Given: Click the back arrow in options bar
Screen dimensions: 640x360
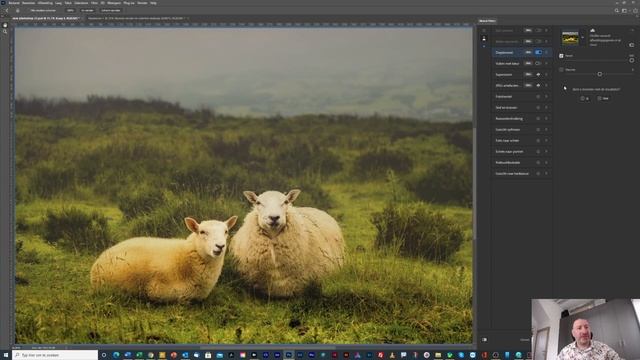Looking at the screenshot, I should [7, 11].
